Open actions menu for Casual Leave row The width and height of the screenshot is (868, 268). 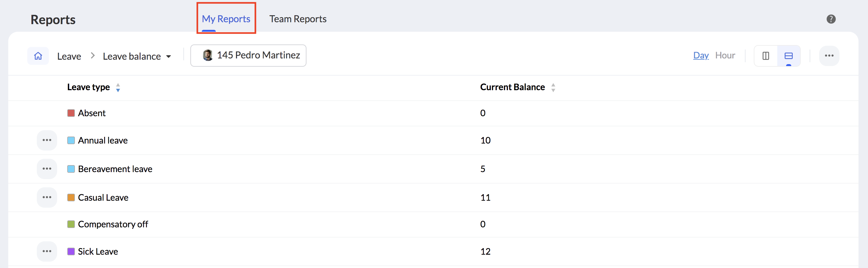[47, 198]
